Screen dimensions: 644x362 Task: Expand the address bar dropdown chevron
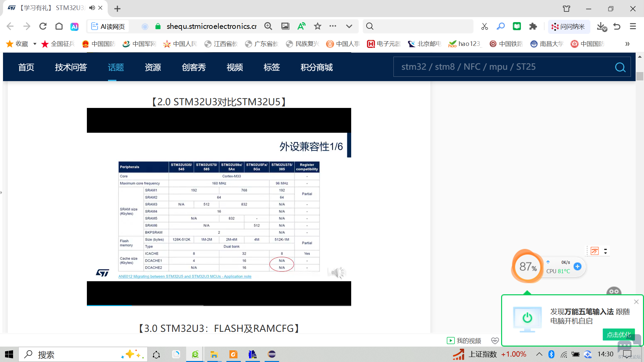point(349,26)
